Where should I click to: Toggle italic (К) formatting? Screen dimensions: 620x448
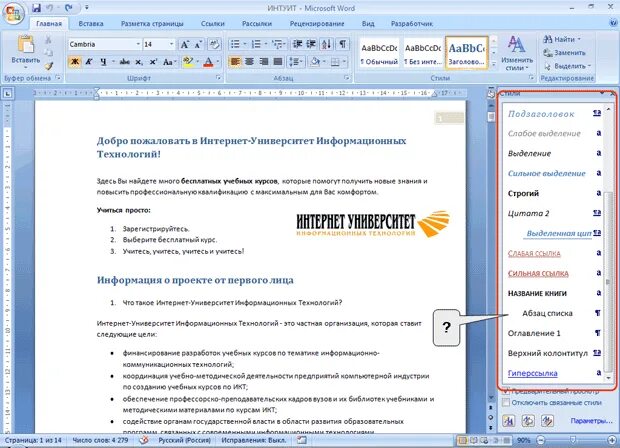pyautogui.click(x=89, y=62)
